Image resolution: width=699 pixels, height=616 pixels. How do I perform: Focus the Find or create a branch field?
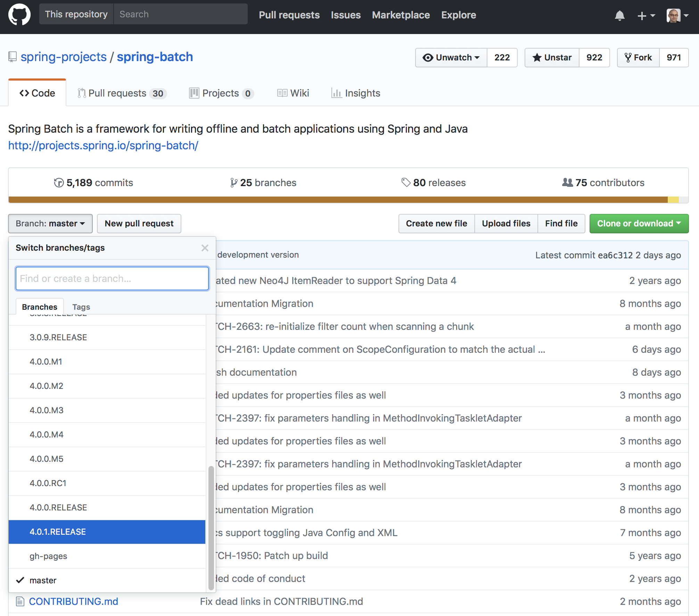(x=112, y=278)
